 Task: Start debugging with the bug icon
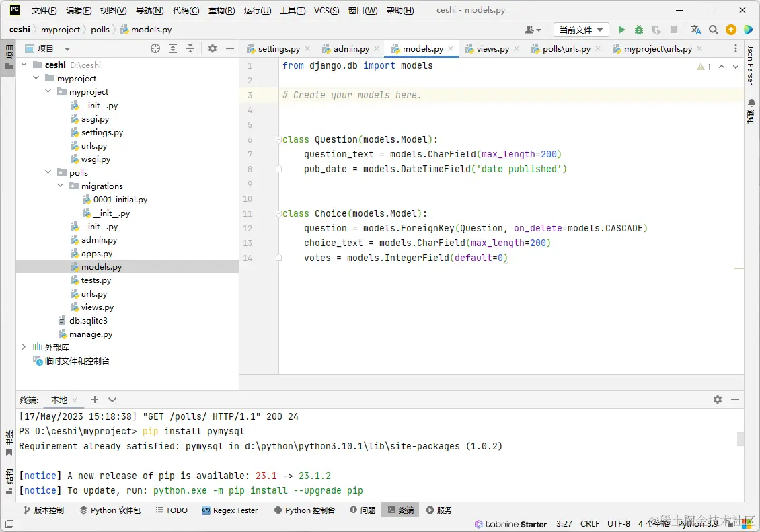point(639,30)
